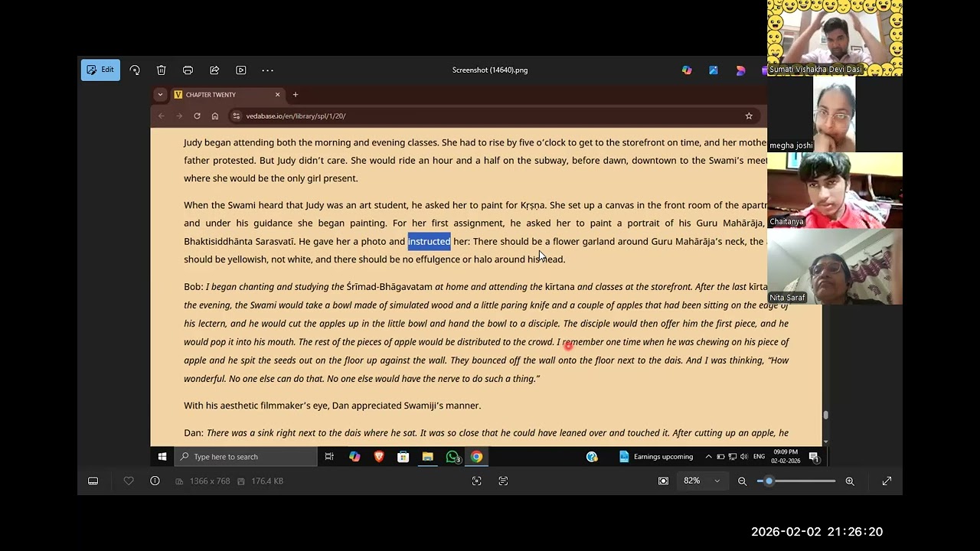Open the purple Clipchamp icon in Photos header
This screenshot has height=551, width=980.
point(740,70)
